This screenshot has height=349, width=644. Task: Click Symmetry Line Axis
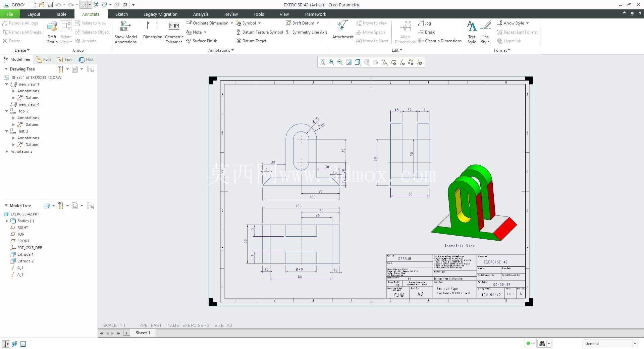point(307,32)
